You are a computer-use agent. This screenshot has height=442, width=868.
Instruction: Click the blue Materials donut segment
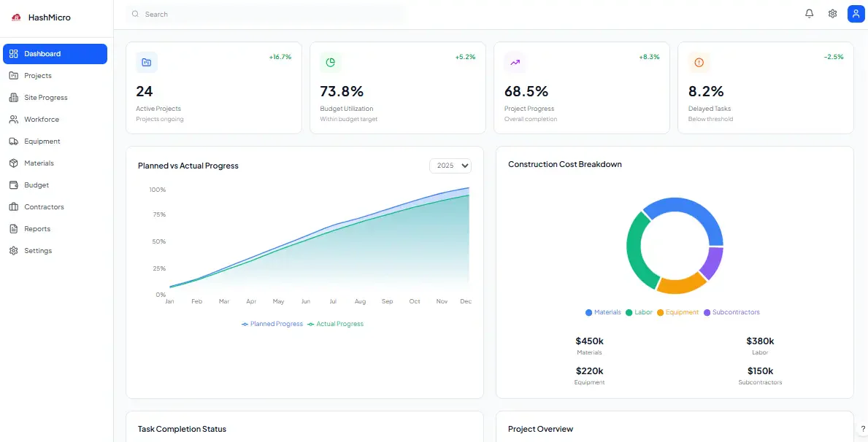693,212
